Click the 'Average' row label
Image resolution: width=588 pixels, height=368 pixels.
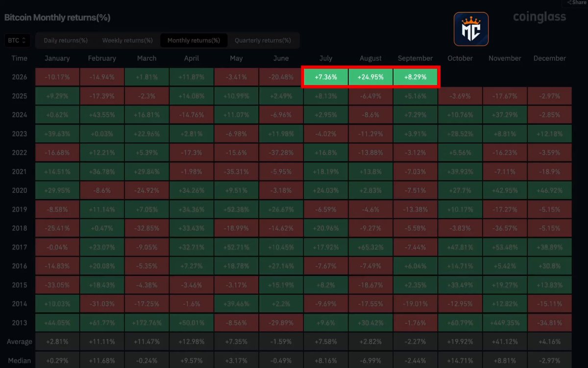pyautogui.click(x=20, y=342)
